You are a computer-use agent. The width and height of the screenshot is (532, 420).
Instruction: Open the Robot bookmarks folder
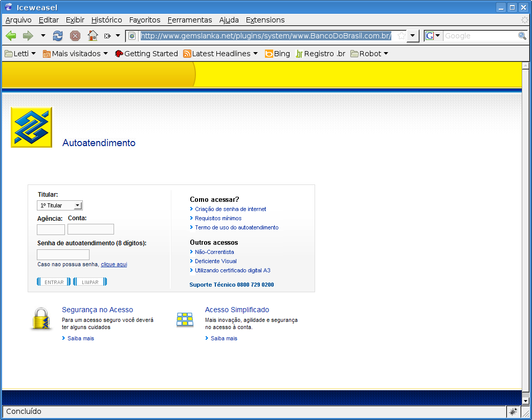click(369, 54)
